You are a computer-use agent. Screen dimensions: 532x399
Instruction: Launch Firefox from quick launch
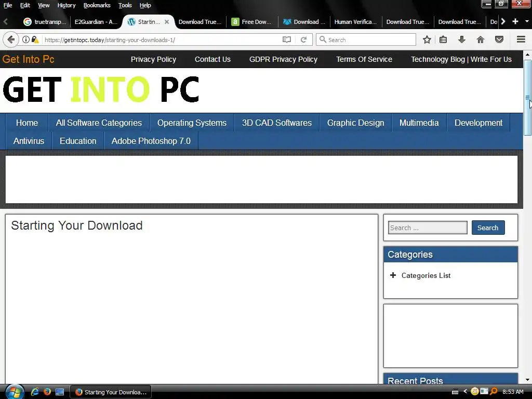click(47, 392)
